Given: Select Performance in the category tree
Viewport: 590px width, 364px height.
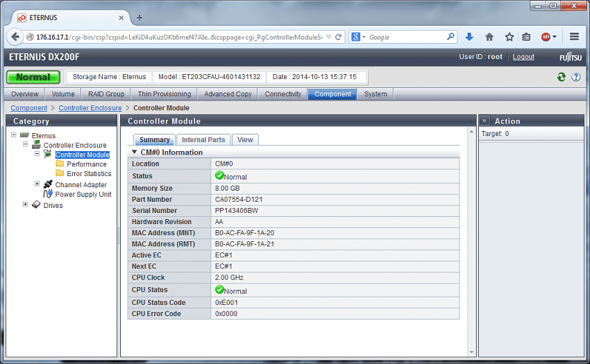Looking at the screenshot, I should (87, 164).
